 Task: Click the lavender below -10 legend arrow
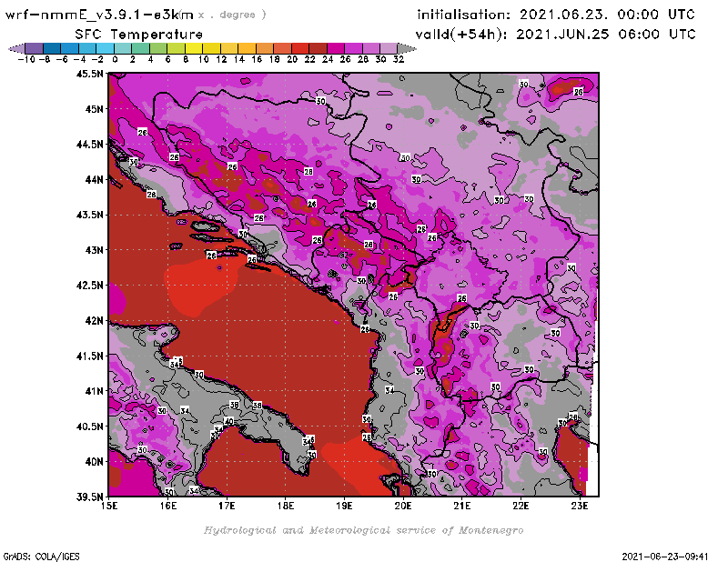pyautogui.click(x=16, y=48)
